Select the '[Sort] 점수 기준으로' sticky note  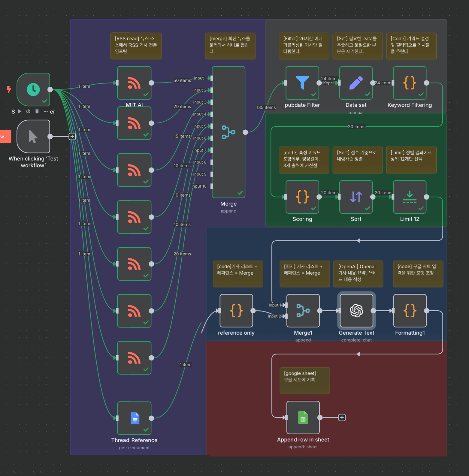358,160
